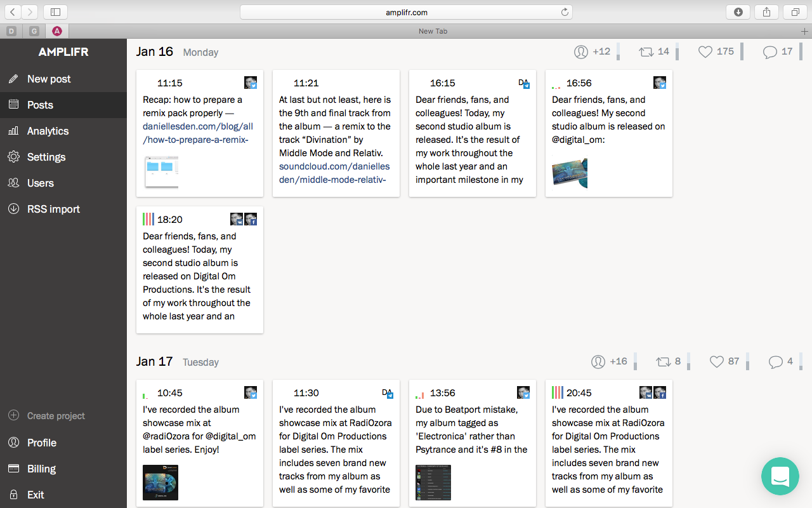Open the soundcloud.com track link
Viewport: 812px width, 508px height.
(334, 173)
